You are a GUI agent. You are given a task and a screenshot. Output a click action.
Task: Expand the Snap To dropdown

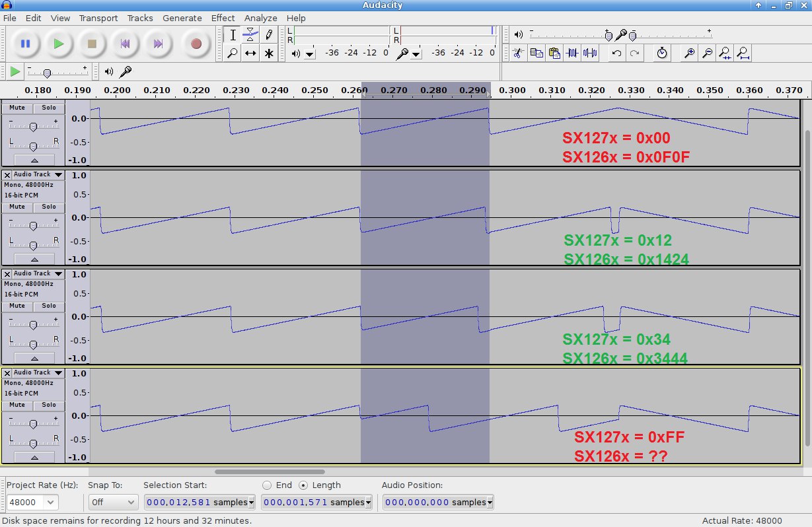pyautogui.click(x=130, y=503)
